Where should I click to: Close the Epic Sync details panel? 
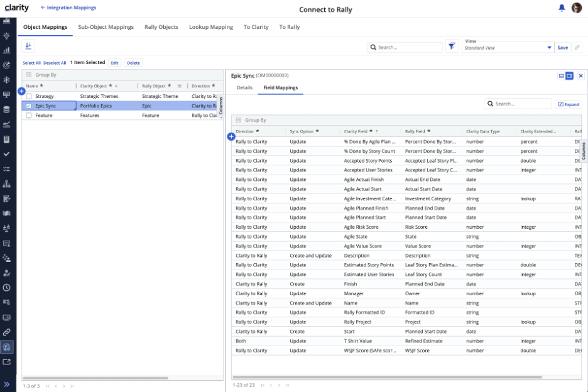coord(580,75)
